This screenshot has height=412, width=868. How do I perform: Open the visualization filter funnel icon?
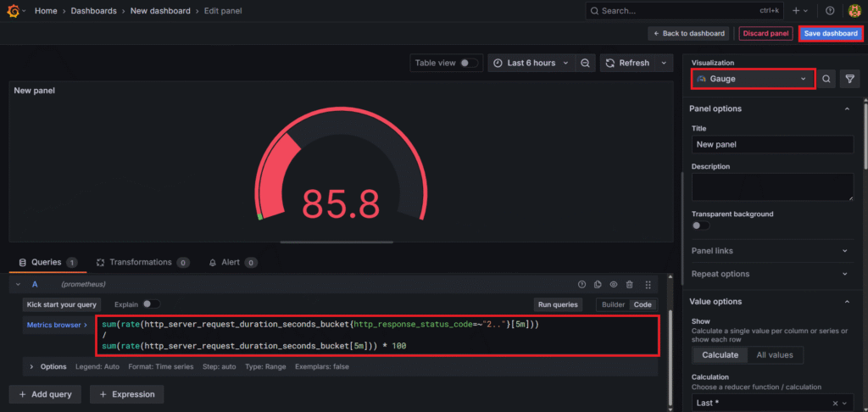coord(849,79)
